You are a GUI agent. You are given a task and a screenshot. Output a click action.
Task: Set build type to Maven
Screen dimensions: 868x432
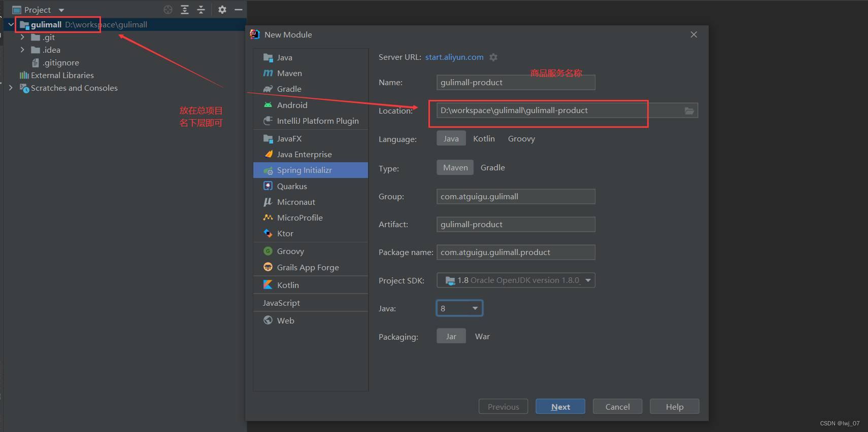tap(455, 167)
